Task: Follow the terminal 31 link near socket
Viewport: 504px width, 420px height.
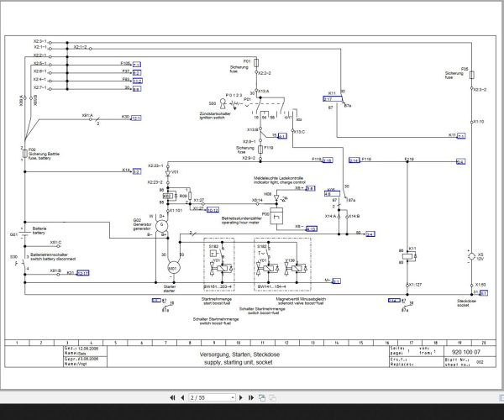Action: 484,293
